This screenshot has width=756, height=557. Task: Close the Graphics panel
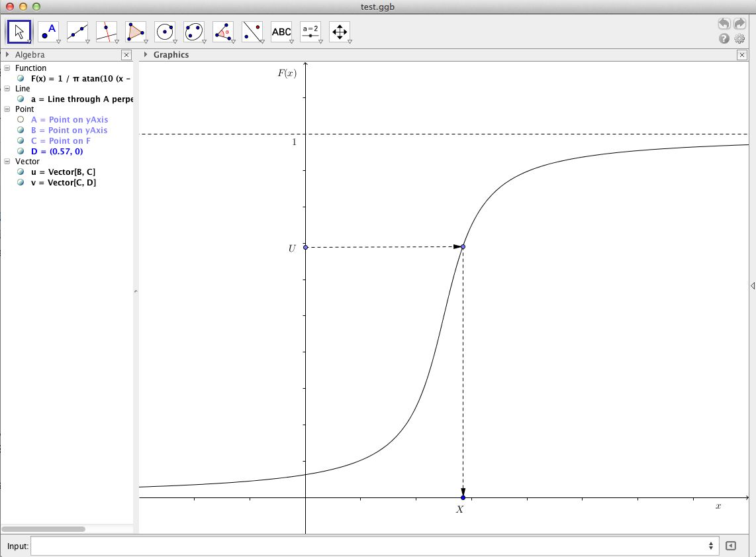click(x=742, y=55)
